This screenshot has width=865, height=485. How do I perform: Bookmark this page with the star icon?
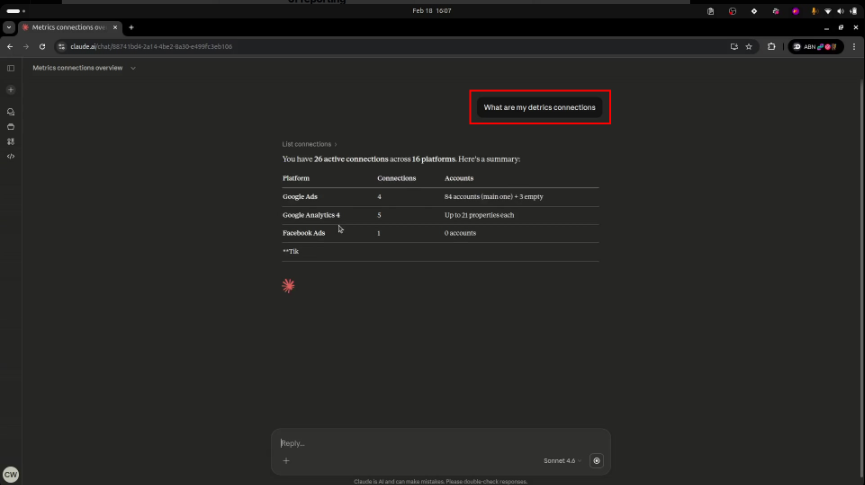[x=749, y=47]
